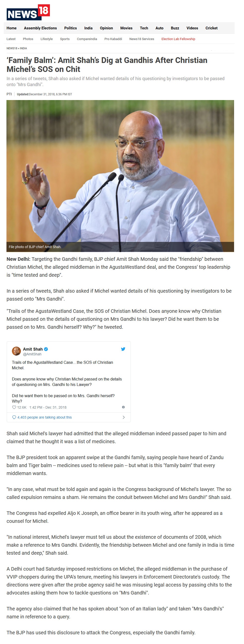Click the @AmitShah handle
Screen dimensions: 244x644
tap(32, 354)
